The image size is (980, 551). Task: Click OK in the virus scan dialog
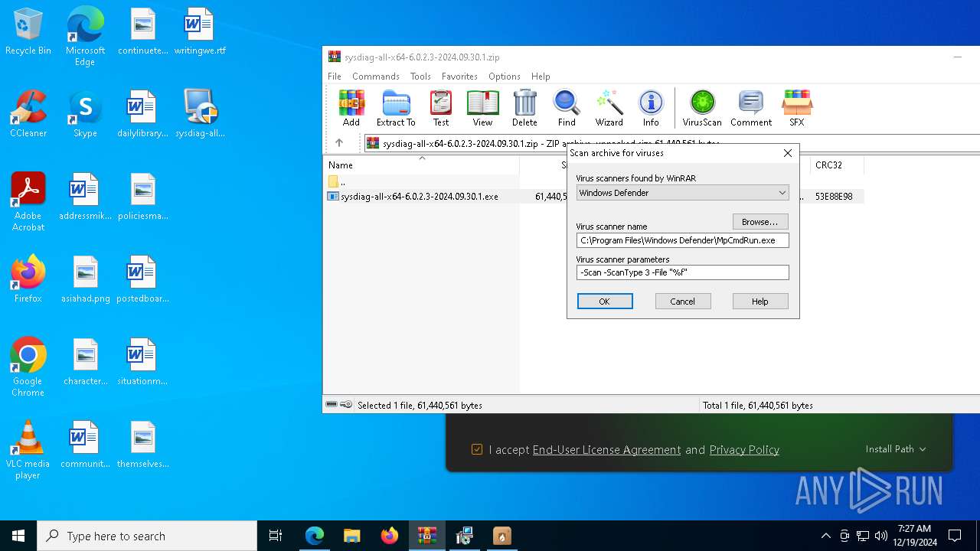[605, 302]
